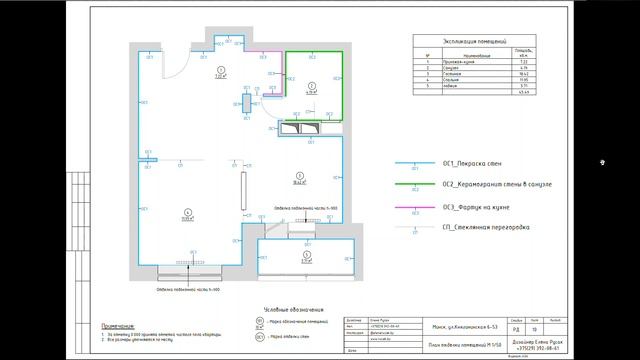Viewport: 640px width, 360px height.
Task: Click the "Примечания:" underlined heading
Action: coord(118,326)
